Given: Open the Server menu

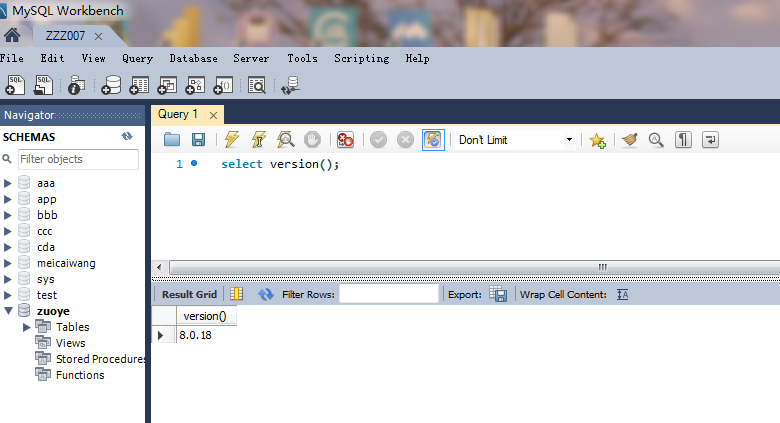Looking at the screenshot, I should coord(251,58).
